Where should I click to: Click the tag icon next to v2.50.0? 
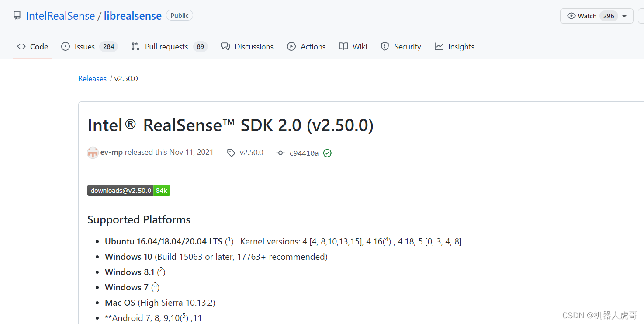(231, 153)
